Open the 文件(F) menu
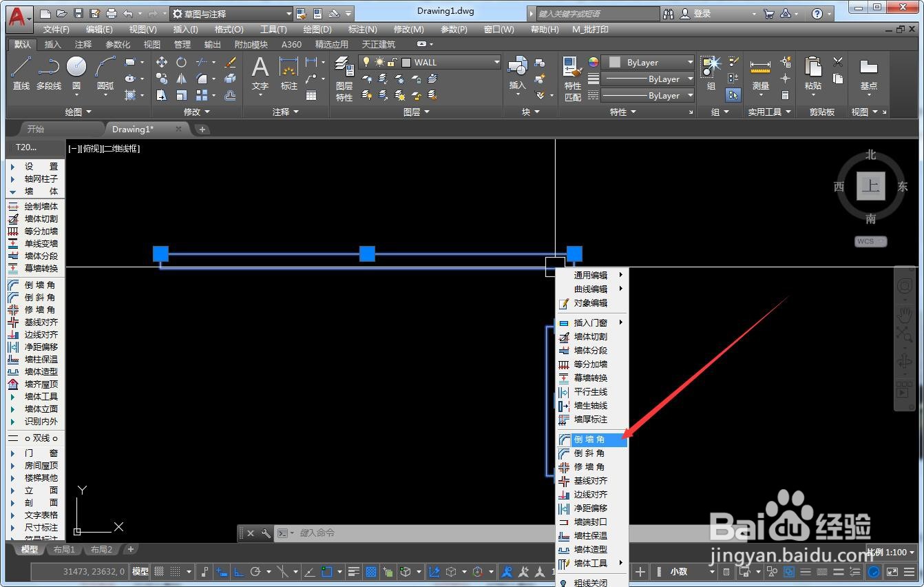 coord(56,30)
